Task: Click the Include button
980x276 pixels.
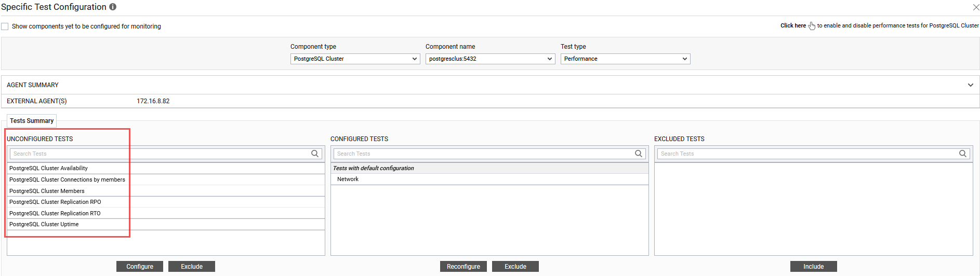Action: click(813, 267)
